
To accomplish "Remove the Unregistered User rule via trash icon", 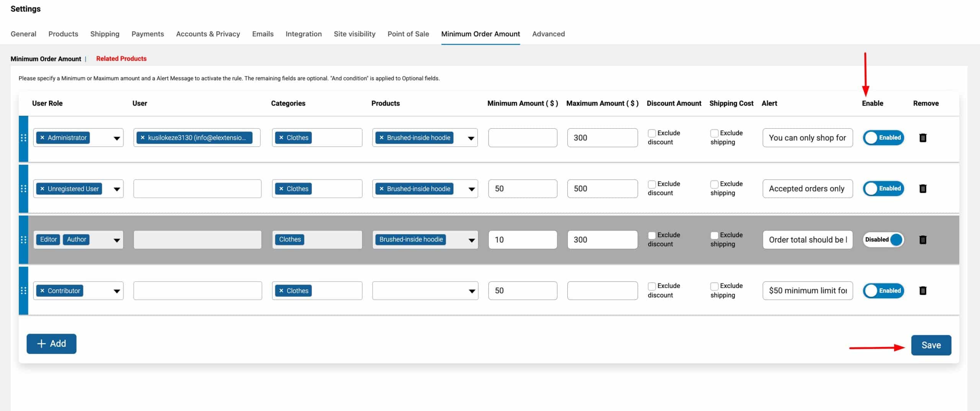I will point(923,188).
